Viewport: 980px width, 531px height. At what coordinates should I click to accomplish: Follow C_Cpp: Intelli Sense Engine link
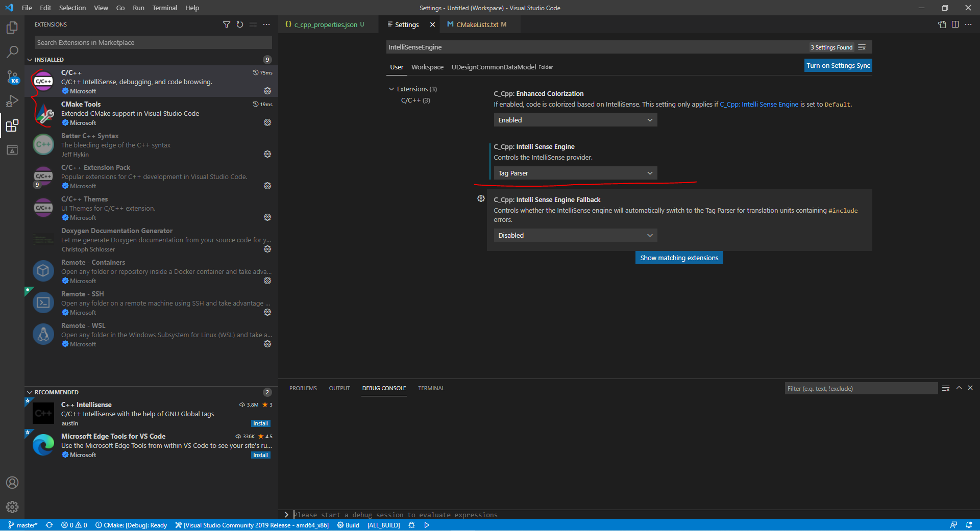click(x=759, y=104)
